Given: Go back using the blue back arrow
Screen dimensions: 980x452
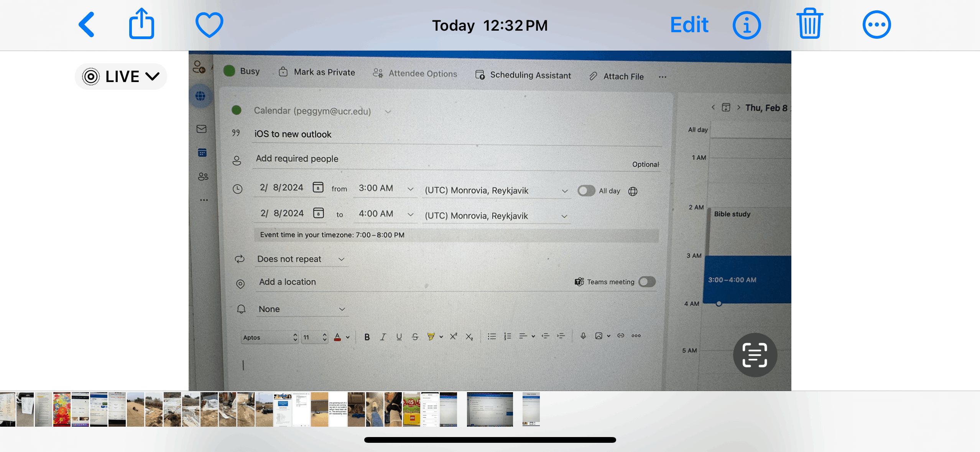Looking at the screenshot, I should [x=87, y=25].
